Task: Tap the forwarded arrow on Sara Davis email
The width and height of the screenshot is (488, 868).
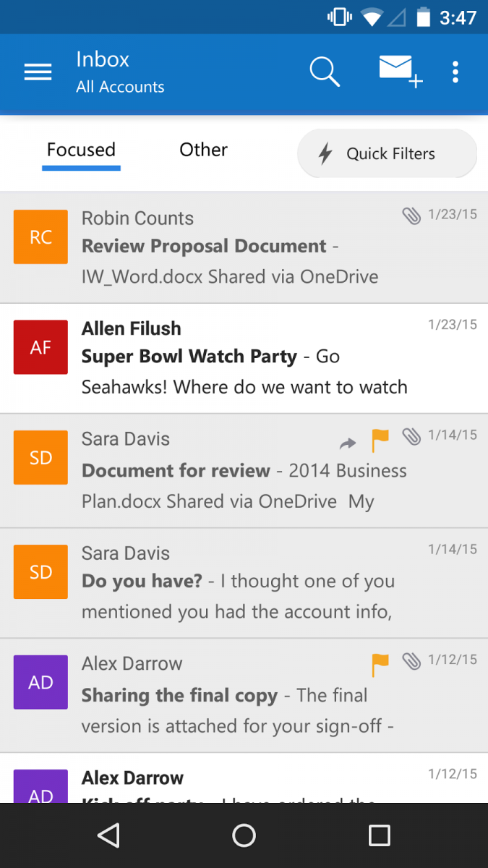Action: click(x=348, y=443)
